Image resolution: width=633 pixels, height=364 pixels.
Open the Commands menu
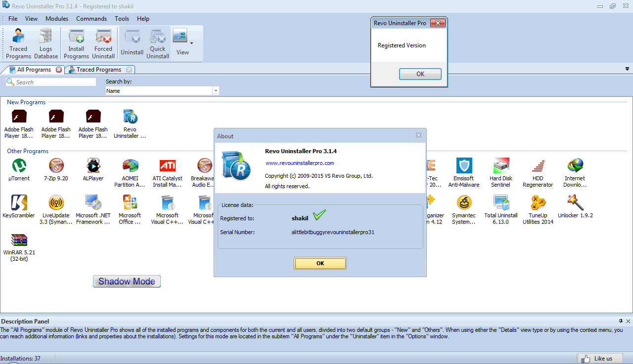coord(91,19)
